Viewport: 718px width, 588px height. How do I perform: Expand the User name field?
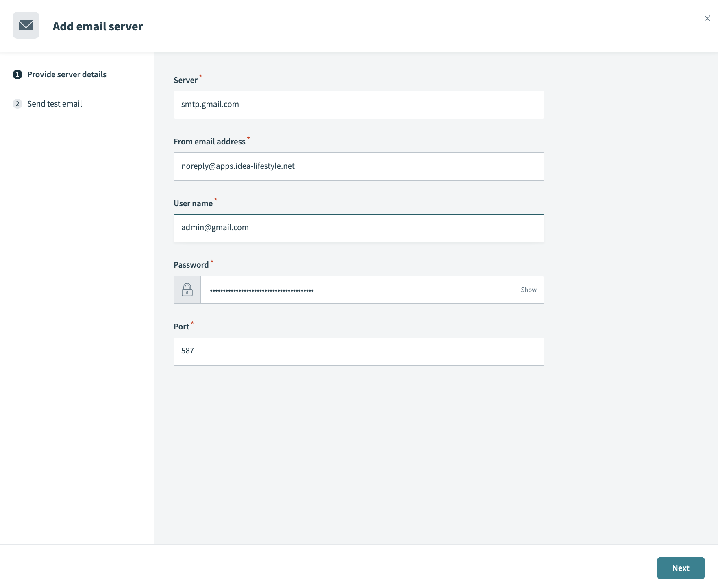point(359,228)
